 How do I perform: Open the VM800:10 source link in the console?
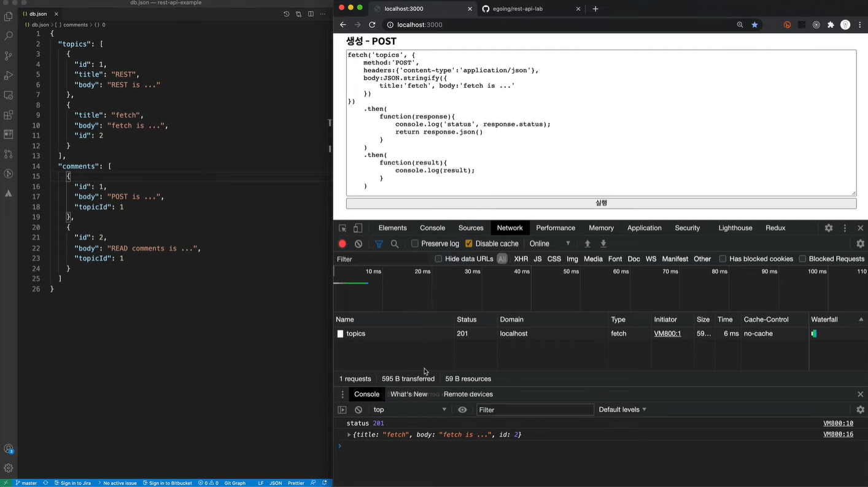838,423
